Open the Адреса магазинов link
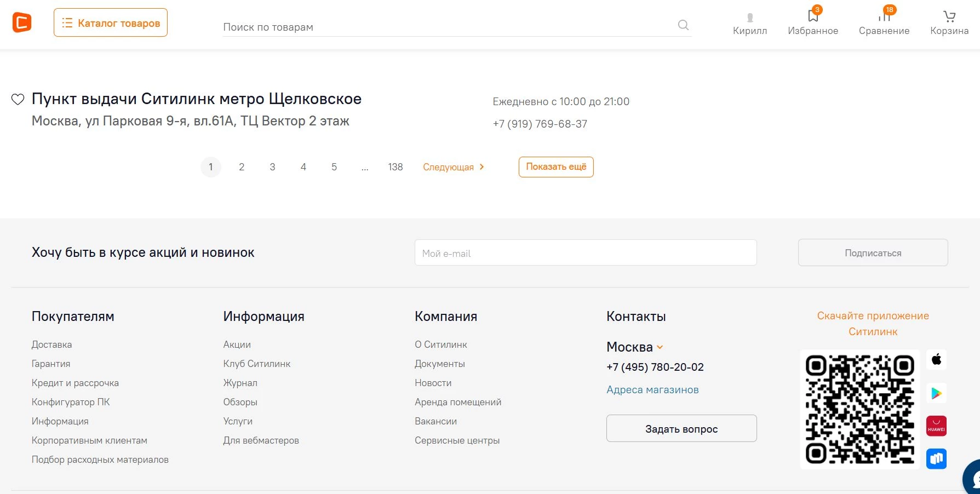This screenshot has width=980, height=494. click(652, 389)
